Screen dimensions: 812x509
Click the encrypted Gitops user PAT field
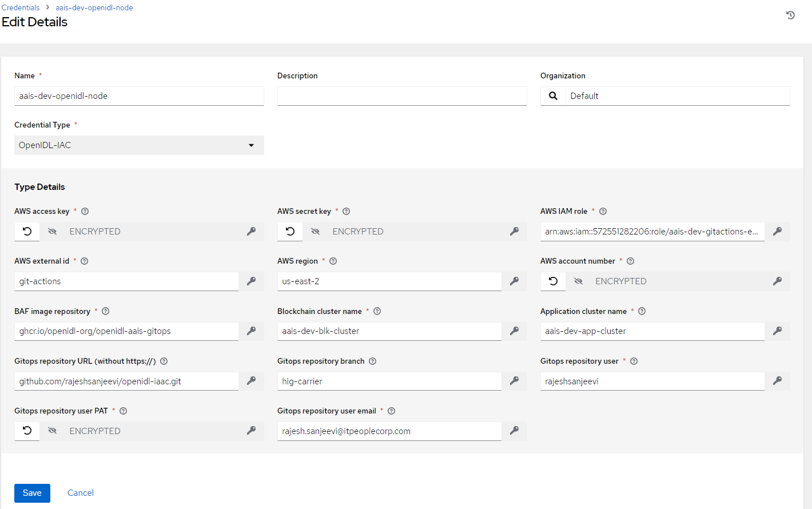point(152,431)
